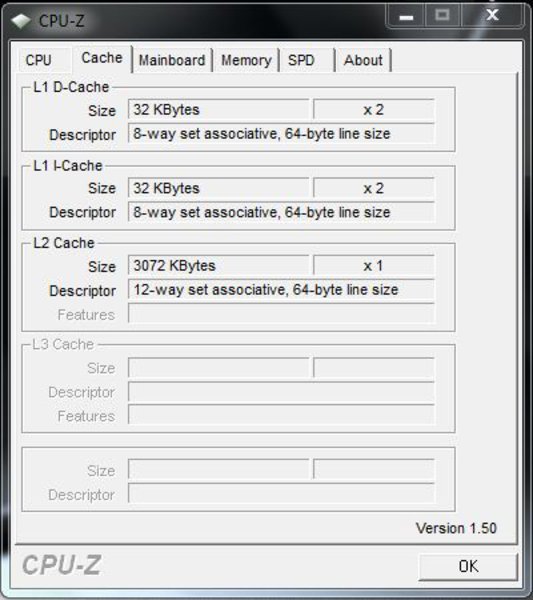Switch to the SPD tab
533x600 pixels.
[307, 60]
